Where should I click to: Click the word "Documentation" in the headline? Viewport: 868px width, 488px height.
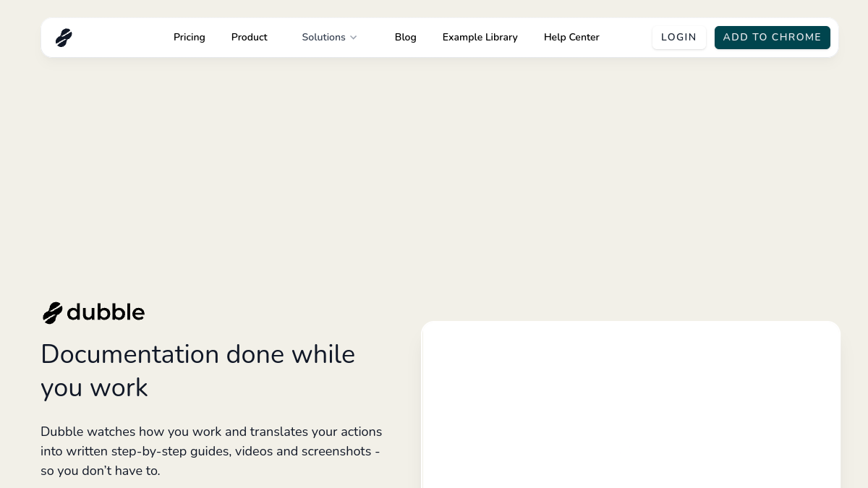[130, 354]
